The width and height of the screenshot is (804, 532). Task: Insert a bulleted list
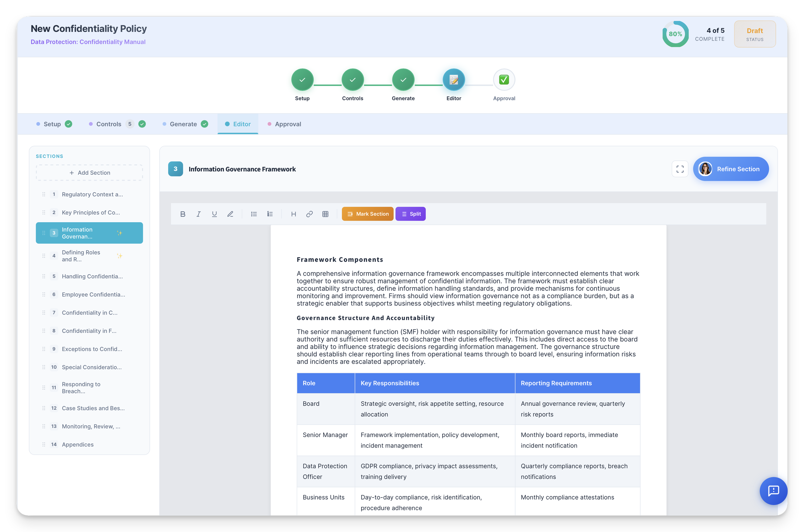254,214
